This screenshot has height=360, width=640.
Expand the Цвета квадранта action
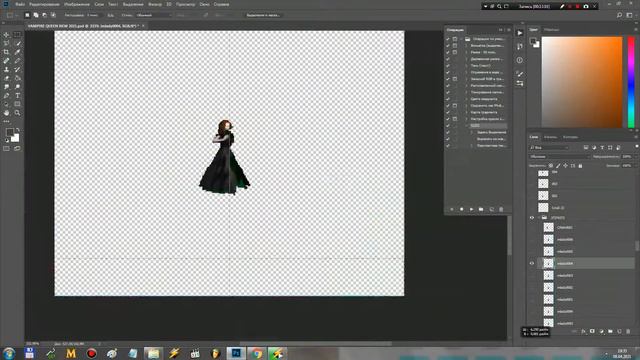coord(467,99)
